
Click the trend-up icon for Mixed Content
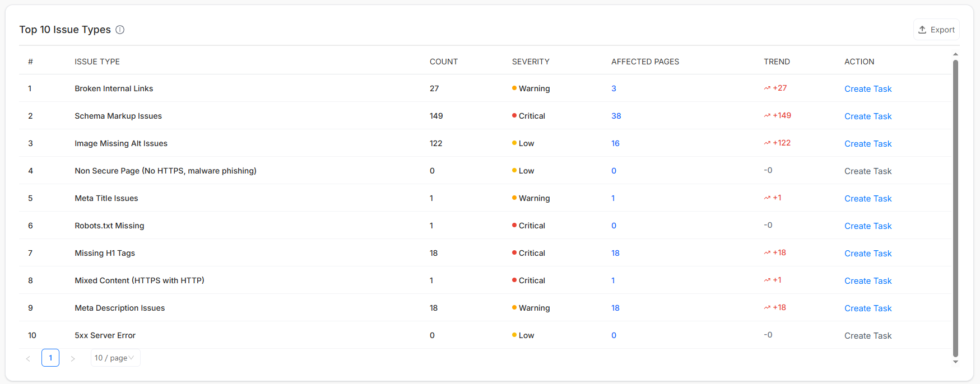click(767, 280)
